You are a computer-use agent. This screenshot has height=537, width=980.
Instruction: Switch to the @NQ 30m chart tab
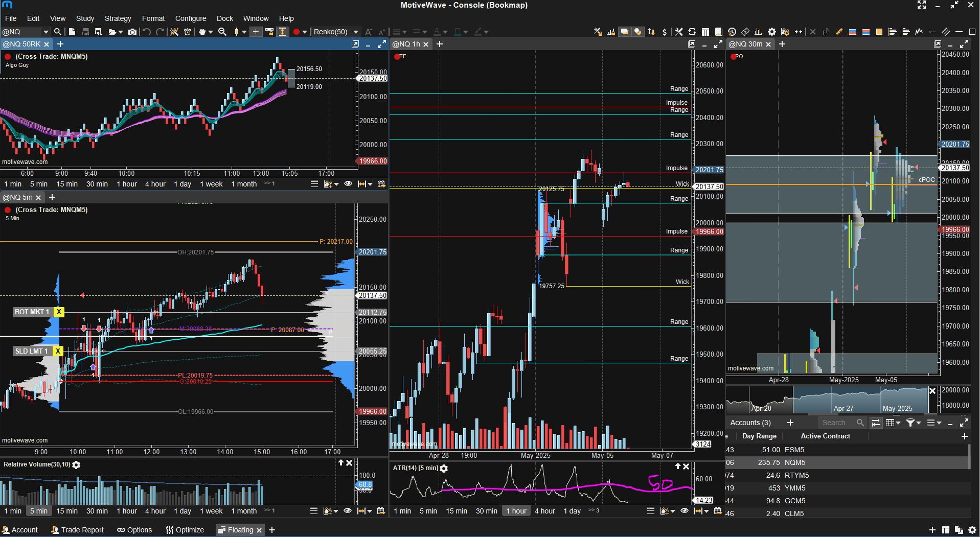(x=745, y=44)
